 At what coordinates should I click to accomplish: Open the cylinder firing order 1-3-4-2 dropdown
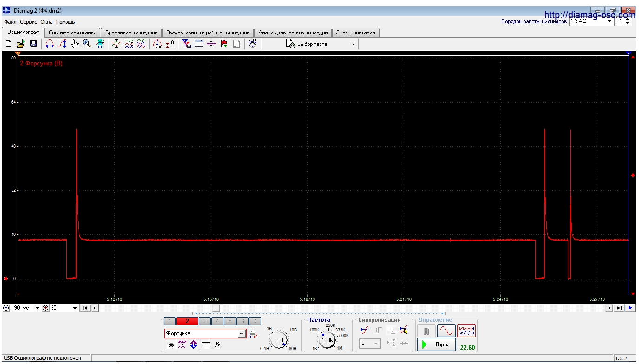tap(591, 21)
